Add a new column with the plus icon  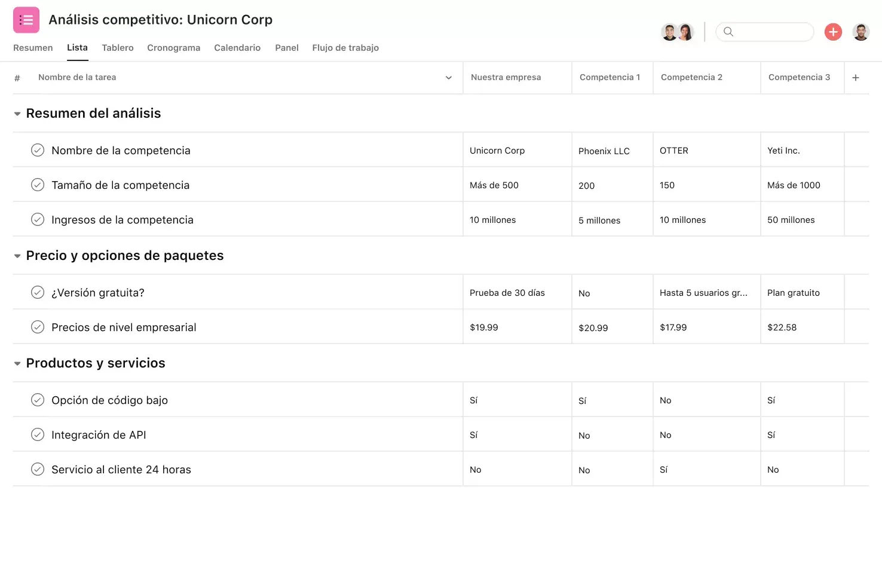click(856, 78)
